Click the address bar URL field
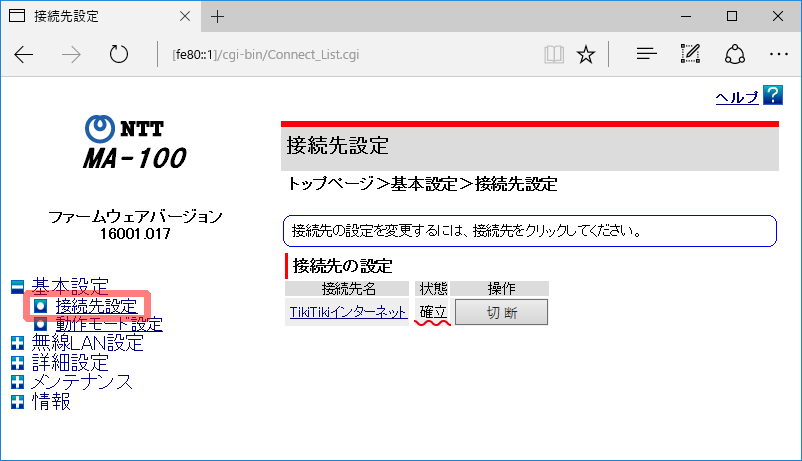The width and height of the screenshot is (802, 461). [340, 54]
